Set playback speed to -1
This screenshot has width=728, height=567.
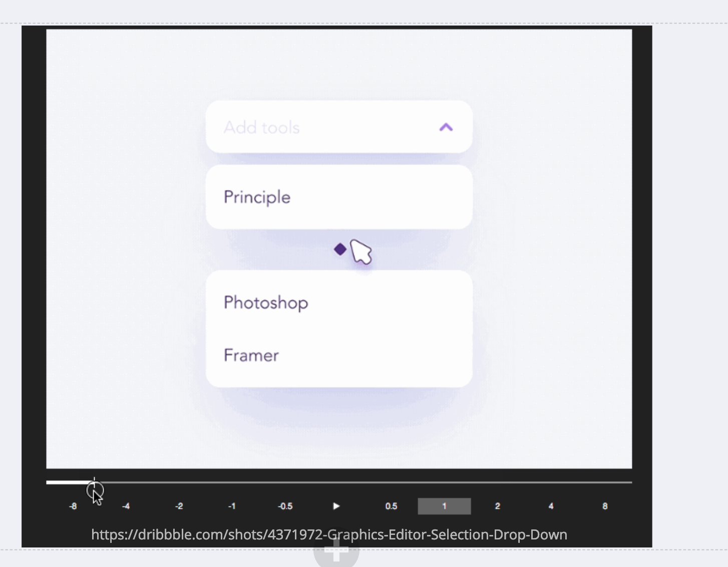[232, 506]
